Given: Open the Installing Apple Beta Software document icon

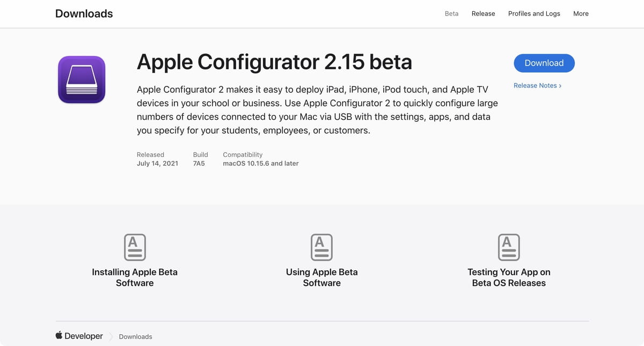Looking at the screenshot, I should pos(135,247).
